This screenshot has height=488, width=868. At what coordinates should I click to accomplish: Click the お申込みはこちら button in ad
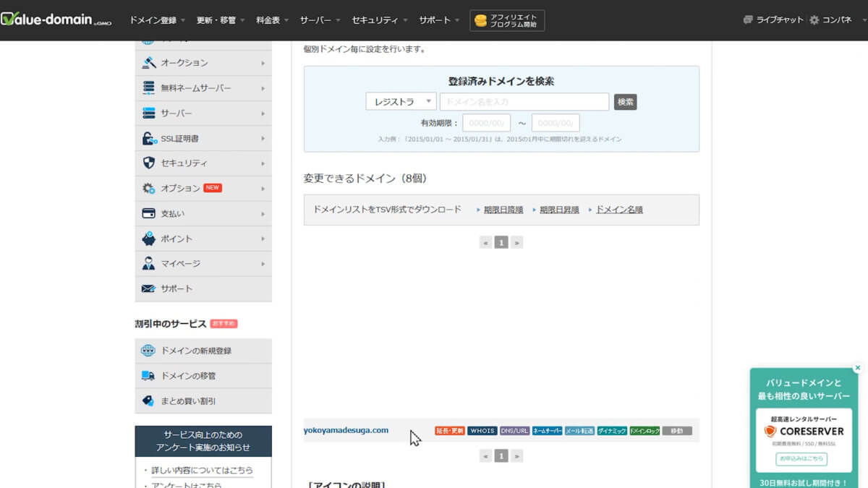[801, 459]
